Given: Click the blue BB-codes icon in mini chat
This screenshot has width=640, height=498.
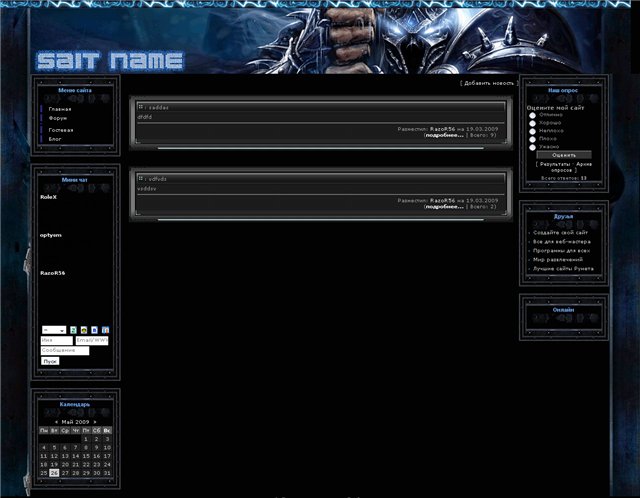Looking at the screenshot, I should (94, 330).
